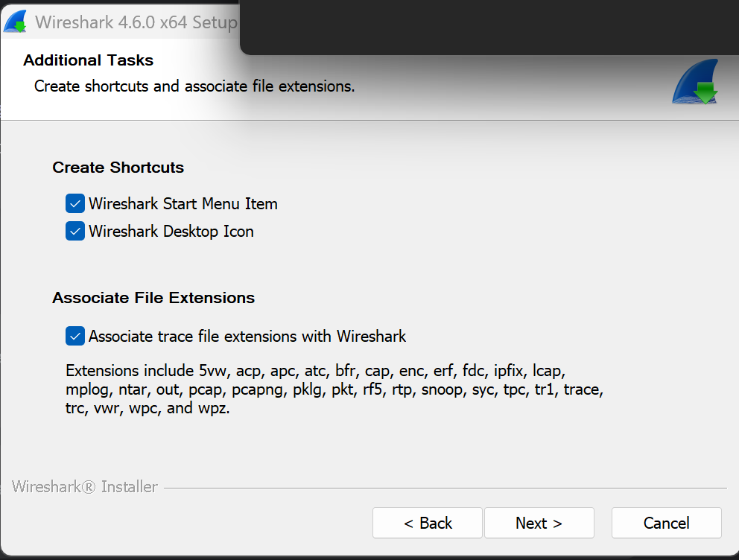Click the "Wireshark Start Menu Item" label text

[183, 204]
